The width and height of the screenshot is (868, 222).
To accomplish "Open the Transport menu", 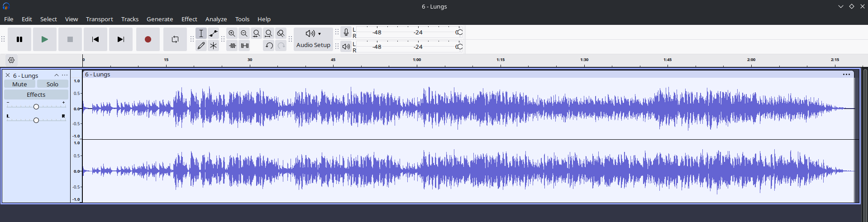I will click(100, 19).
